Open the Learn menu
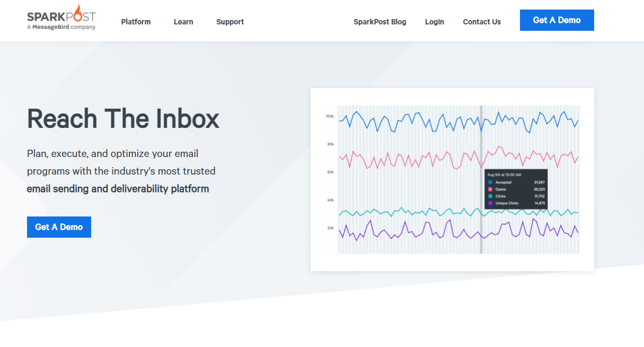This screenshot has width=644, height=347. coord(183,22)
